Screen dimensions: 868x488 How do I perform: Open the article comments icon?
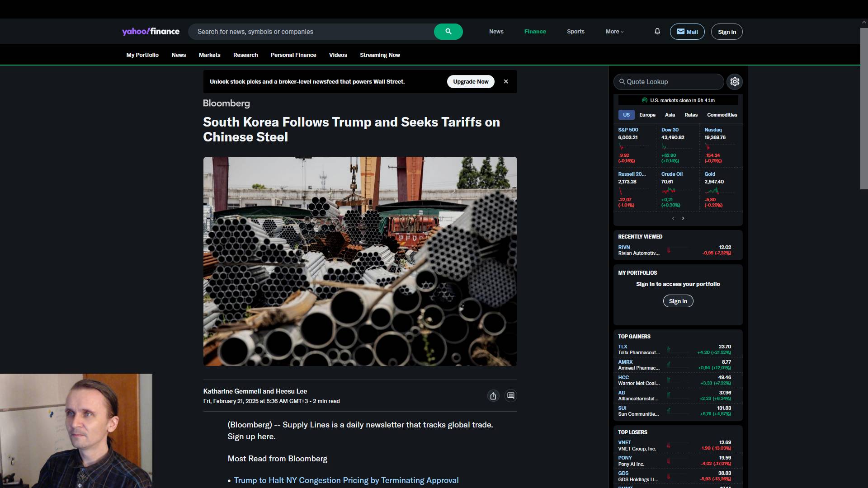(x=510, y=396)
